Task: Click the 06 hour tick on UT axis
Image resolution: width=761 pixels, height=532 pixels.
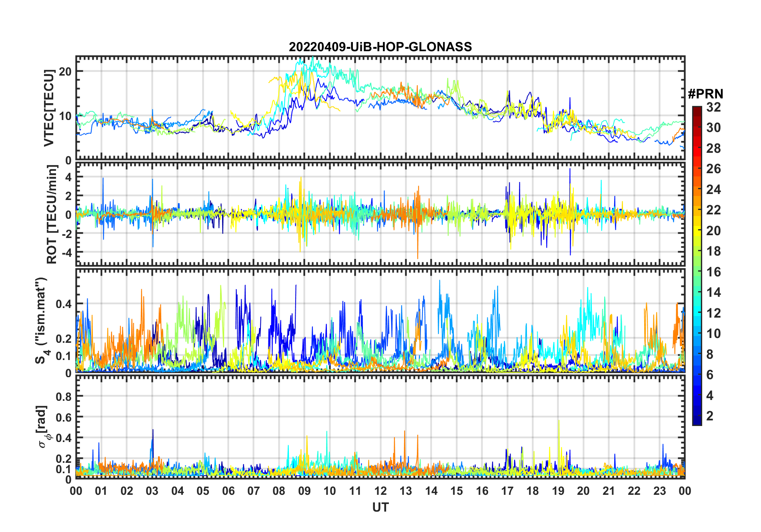Action: 228,491
